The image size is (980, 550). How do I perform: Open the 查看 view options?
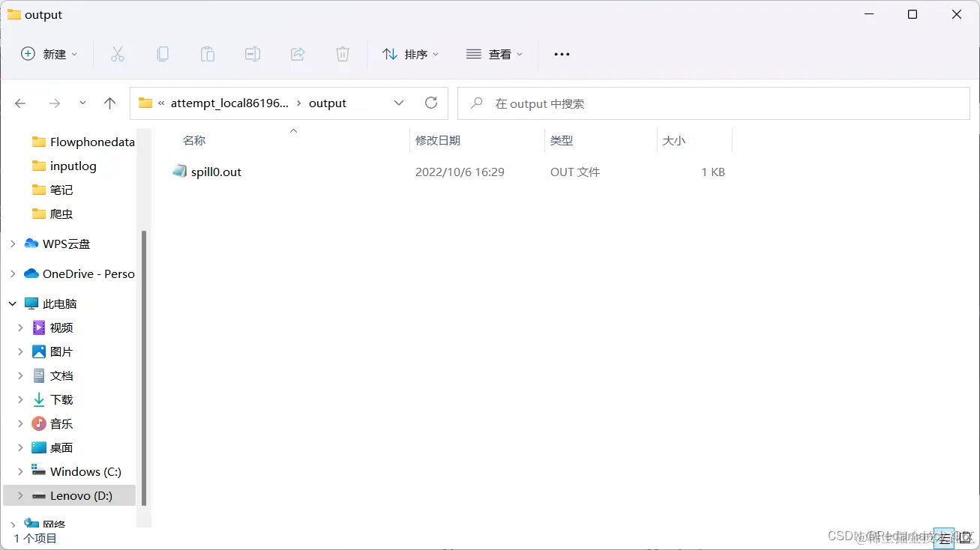(x=494, y=53)
